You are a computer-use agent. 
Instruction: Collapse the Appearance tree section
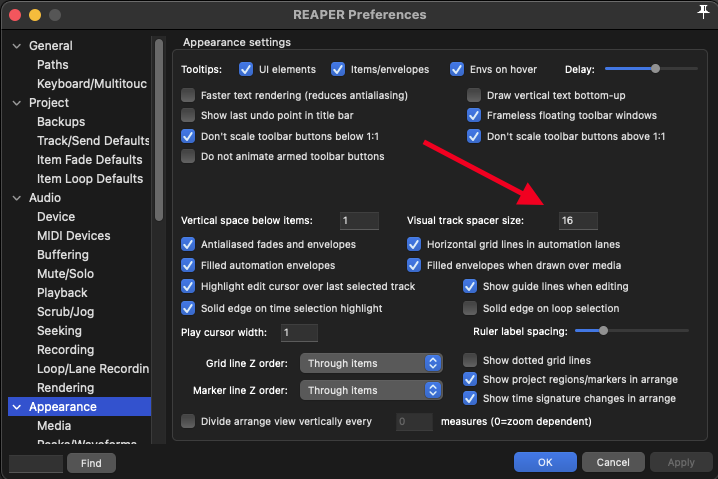pyautogui.click(x=17, y=407)
